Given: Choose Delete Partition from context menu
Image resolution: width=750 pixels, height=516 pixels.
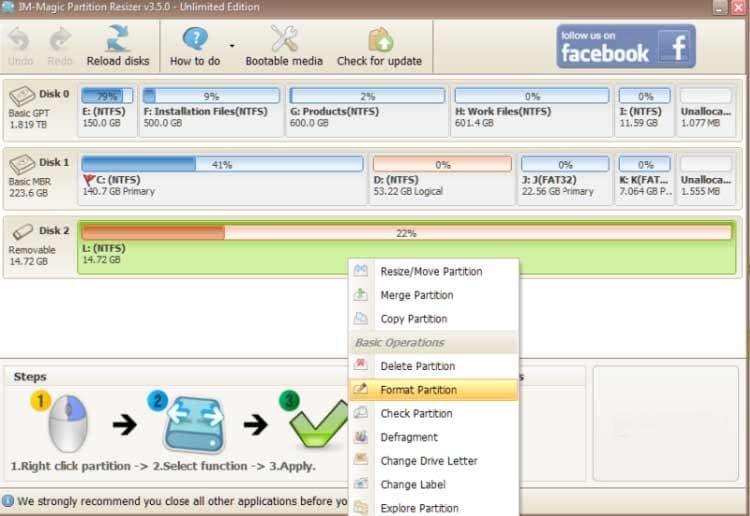Looking at the screenshot, I should [434, 366].
